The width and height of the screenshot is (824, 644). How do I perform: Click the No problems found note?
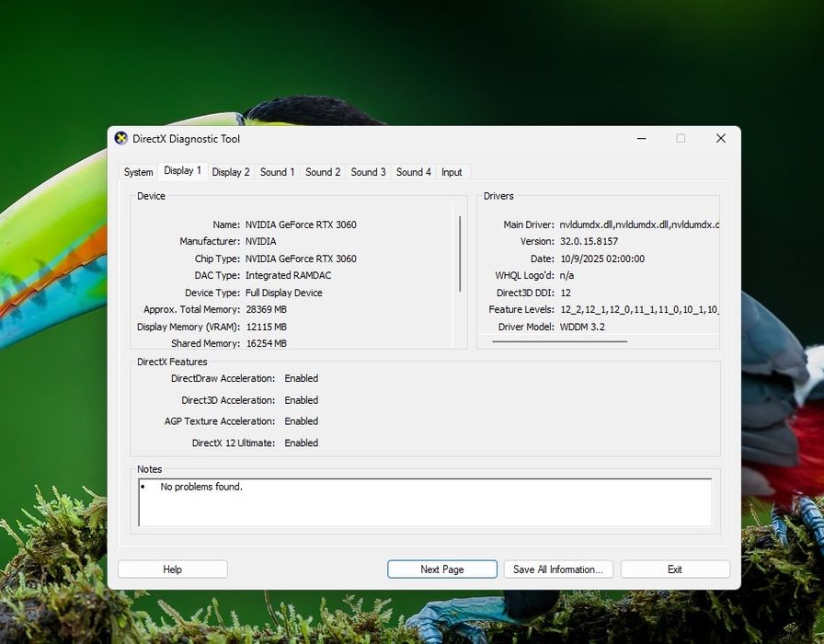point(201,487)
